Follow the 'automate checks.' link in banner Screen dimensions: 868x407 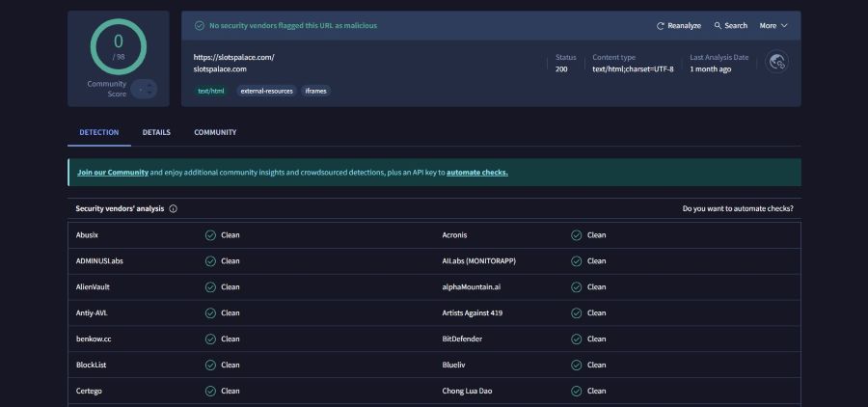click(477, 173)
